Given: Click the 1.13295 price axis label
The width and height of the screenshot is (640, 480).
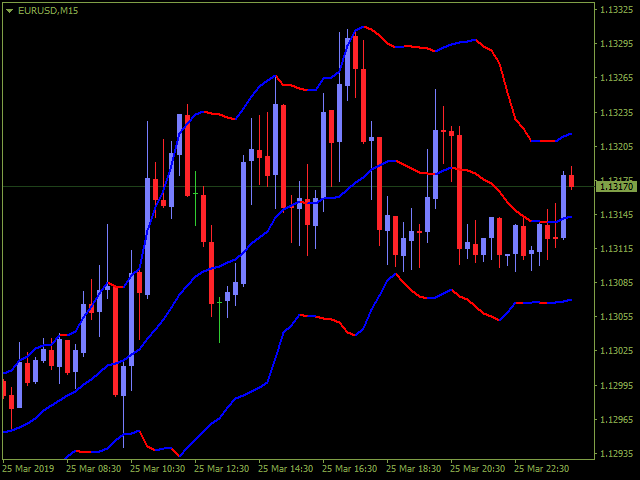Looking at the screenshot, I should [x=616, y=43].
